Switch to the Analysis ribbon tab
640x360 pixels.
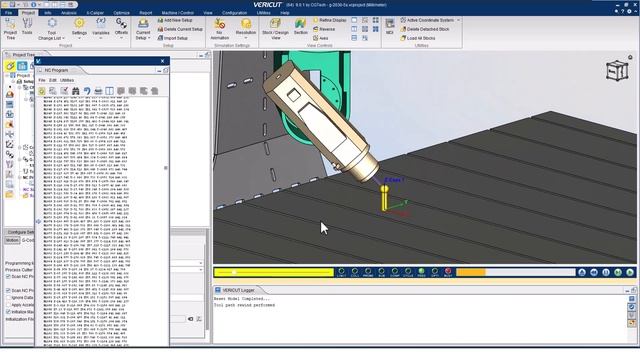(x=69, y=13)
